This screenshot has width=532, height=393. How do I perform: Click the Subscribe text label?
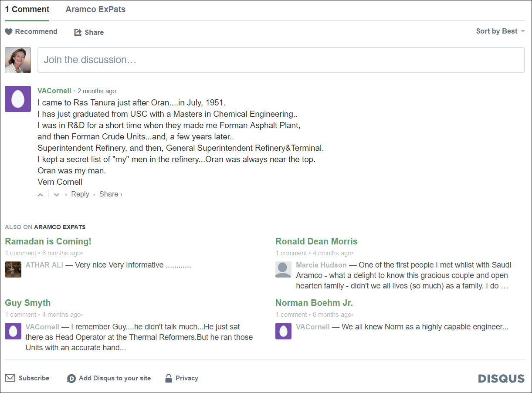pyautogui.click(x=34, y=378)
